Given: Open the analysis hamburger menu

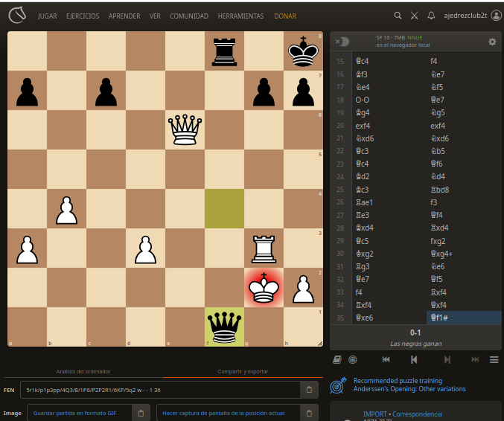Looking at the screenshot, I should 494,360.
